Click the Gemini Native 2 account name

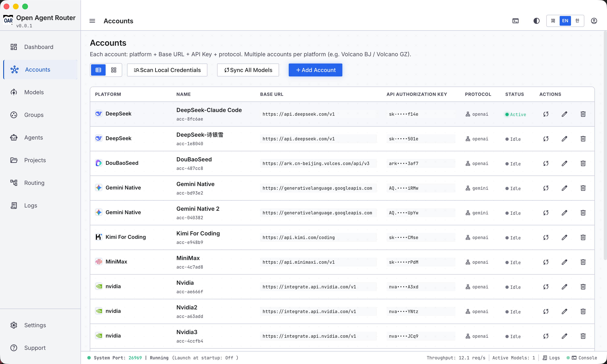(198, 209)
